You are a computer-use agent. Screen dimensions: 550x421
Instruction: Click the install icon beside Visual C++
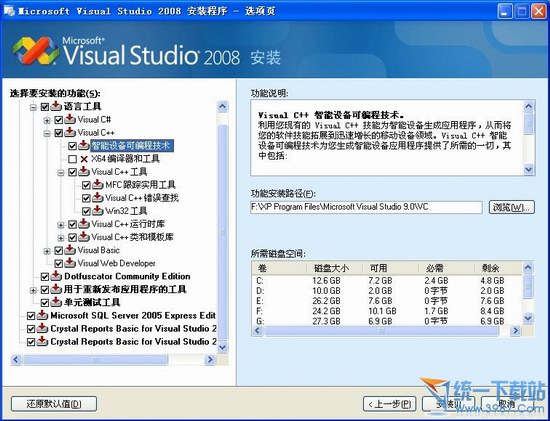(x=70, y=132)
